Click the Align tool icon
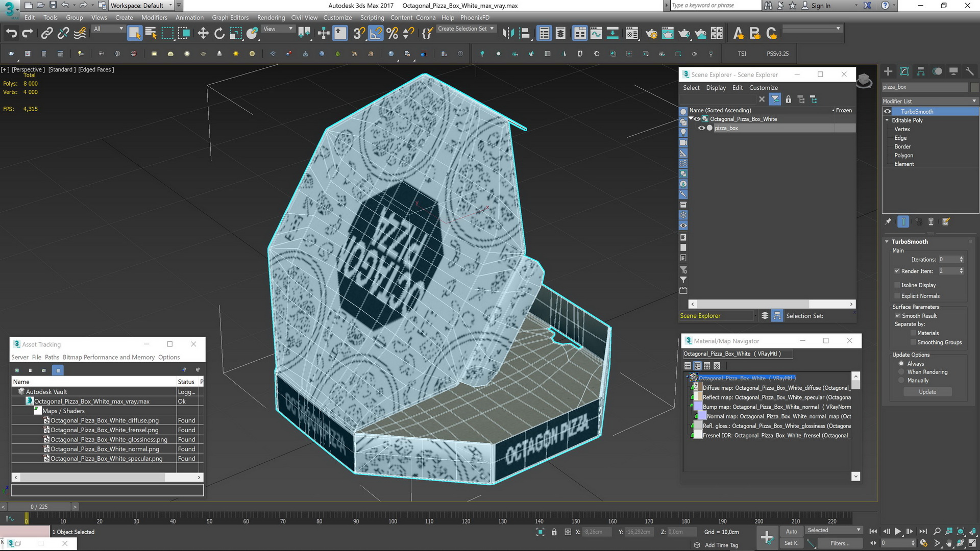Viewport: 980px width, 551px height. [x=524, y=34]
